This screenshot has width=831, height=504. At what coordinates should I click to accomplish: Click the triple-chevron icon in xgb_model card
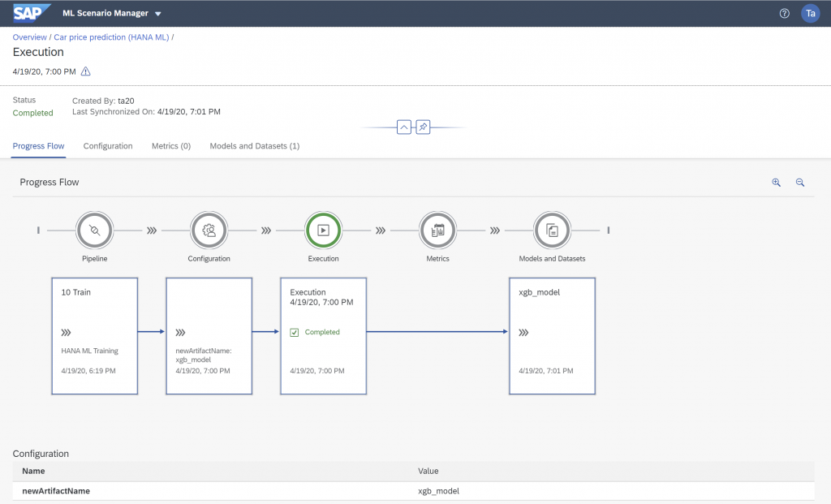523,333
